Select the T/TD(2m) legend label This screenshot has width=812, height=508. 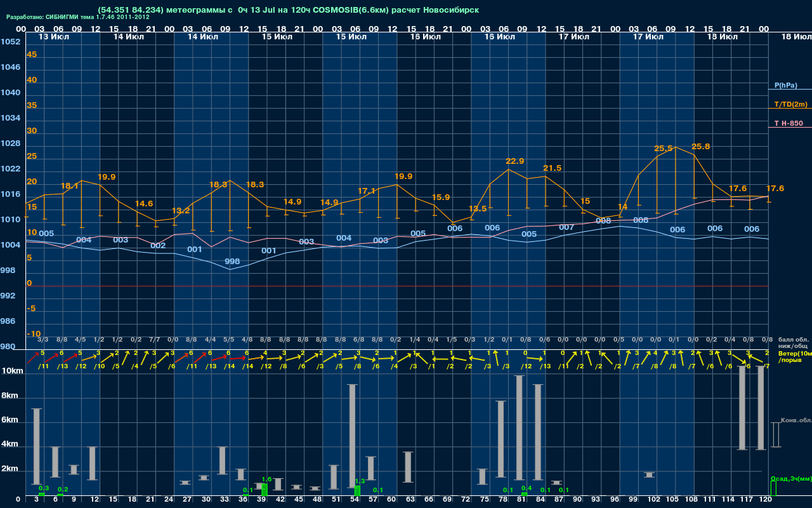(x=790, y=104)
